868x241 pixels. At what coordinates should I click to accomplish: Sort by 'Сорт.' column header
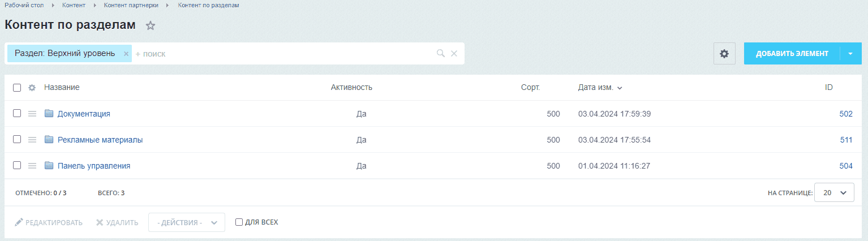[531, 87]
